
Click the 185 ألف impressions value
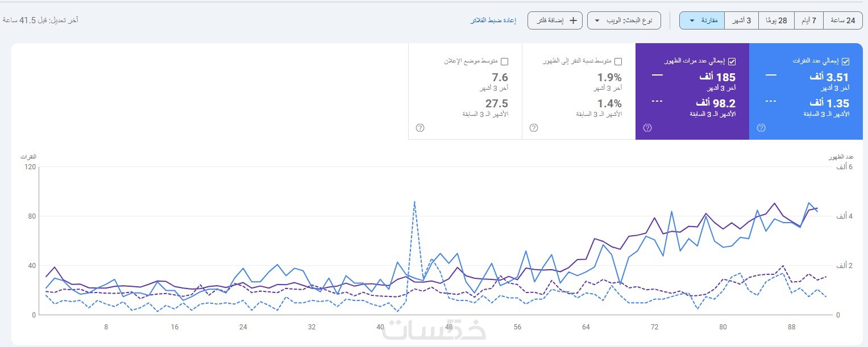pyautogui.click(x=718, y=77)
